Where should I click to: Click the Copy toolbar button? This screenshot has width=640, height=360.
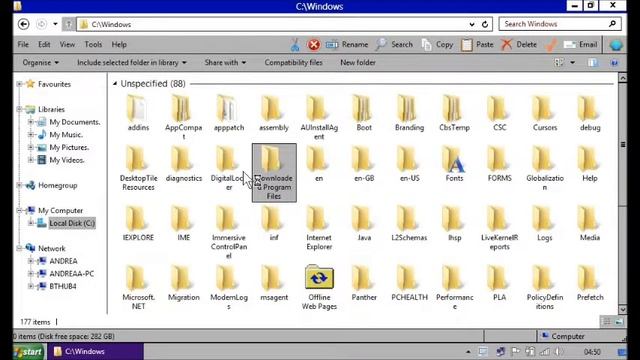(437, 44)
